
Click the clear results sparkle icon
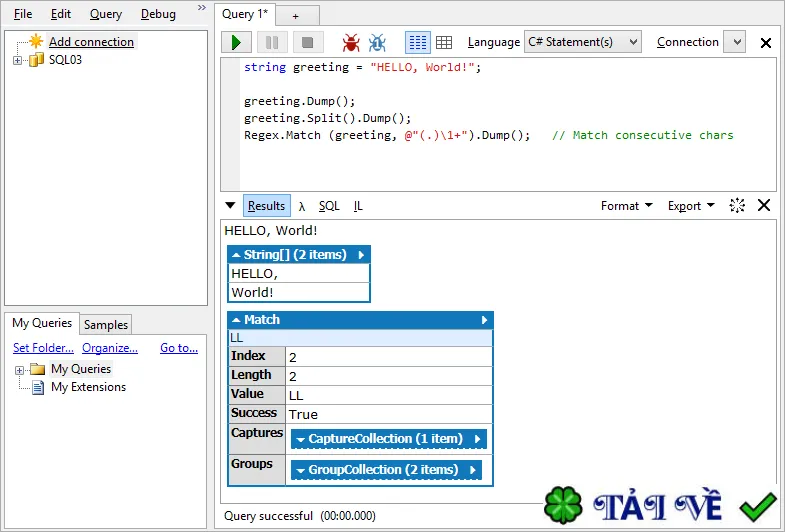(737, 205)
